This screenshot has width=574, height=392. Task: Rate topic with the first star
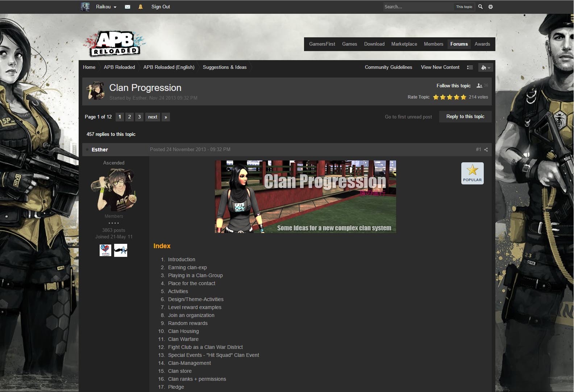[x=436, y=97]
